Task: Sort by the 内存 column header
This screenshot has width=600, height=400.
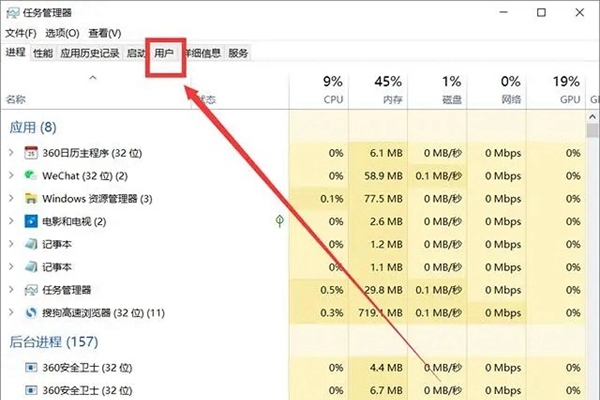Action: tap(393, 100)
